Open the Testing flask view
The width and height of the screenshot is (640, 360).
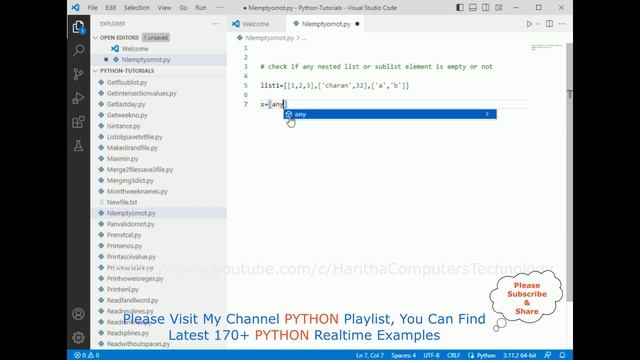point(78,146)
